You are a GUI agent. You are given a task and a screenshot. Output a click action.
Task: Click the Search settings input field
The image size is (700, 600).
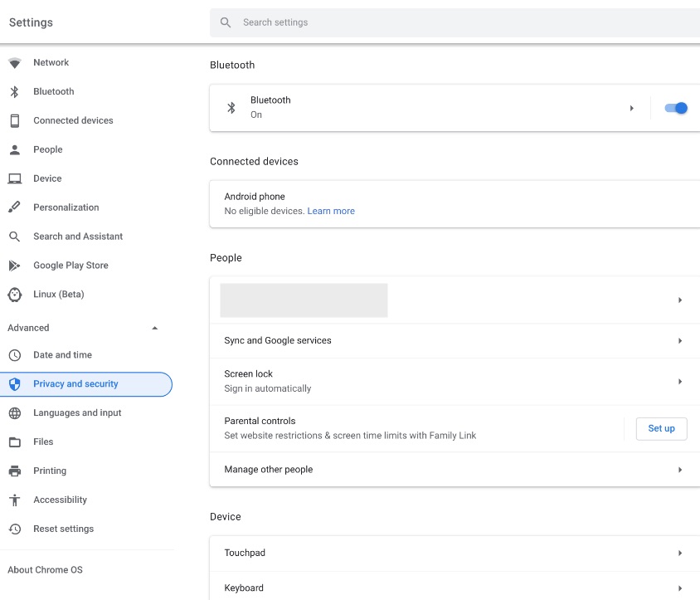[x=464, y=22]
